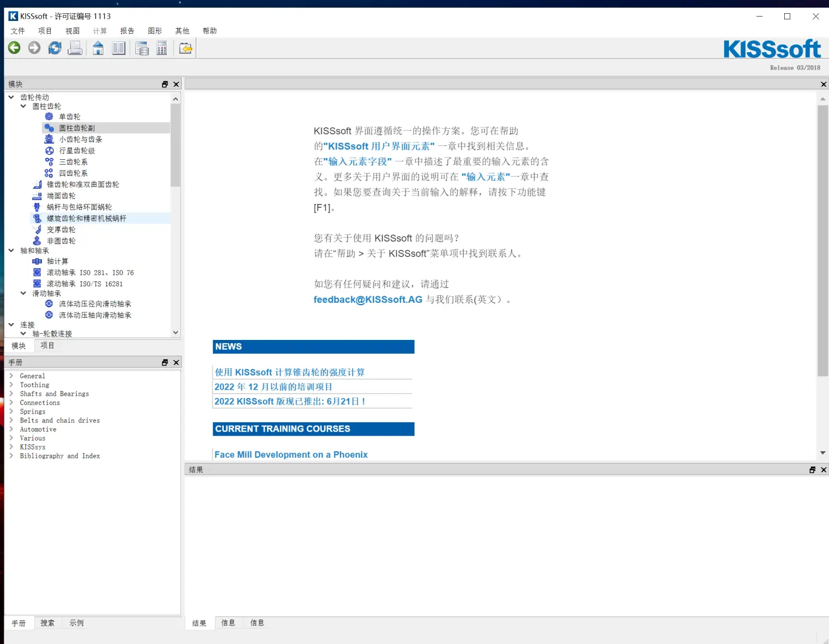This screenshot has width=829, height=644.
Task: Click the 滚动轴承 ISO 281 bearing icon
Action: [x=37, y=273]
